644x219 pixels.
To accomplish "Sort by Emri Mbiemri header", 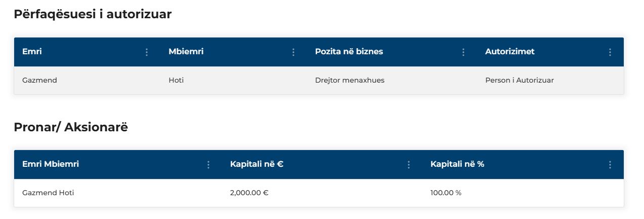I will (x=51, y=164).
